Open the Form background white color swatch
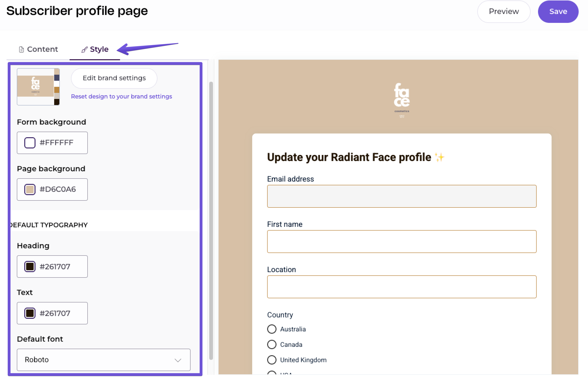The width and height of the screenshot is (588, 379). [30, 143]
